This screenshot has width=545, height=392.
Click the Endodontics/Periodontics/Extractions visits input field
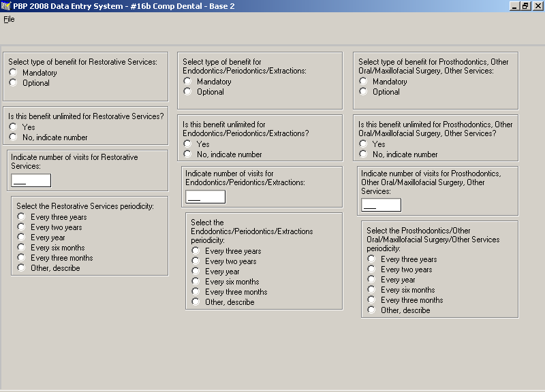(206, 197)
